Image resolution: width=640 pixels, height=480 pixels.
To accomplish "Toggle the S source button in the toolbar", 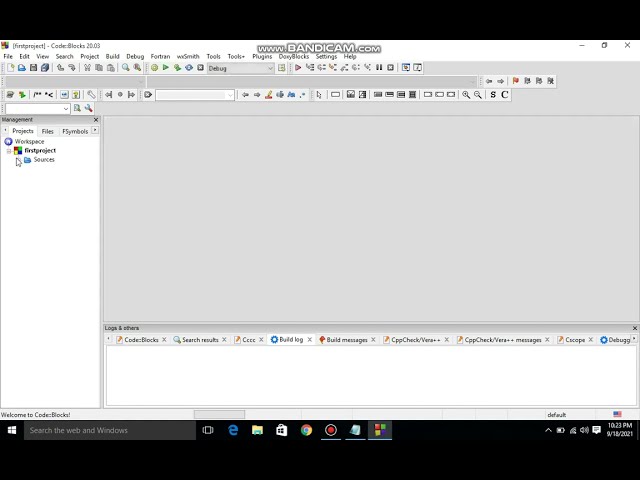I will click(x=493, y=95).
